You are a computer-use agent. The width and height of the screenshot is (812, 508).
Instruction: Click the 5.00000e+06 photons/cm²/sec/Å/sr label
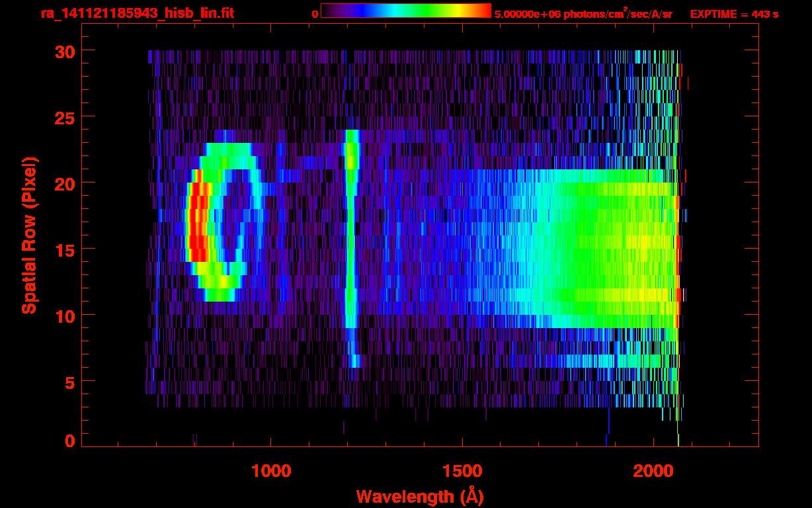583,14
